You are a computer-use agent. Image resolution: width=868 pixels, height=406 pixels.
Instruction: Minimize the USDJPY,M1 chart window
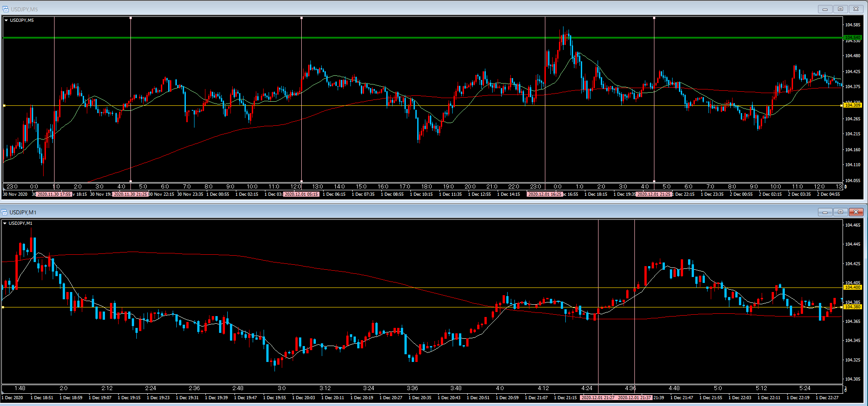tap(825, 212)
